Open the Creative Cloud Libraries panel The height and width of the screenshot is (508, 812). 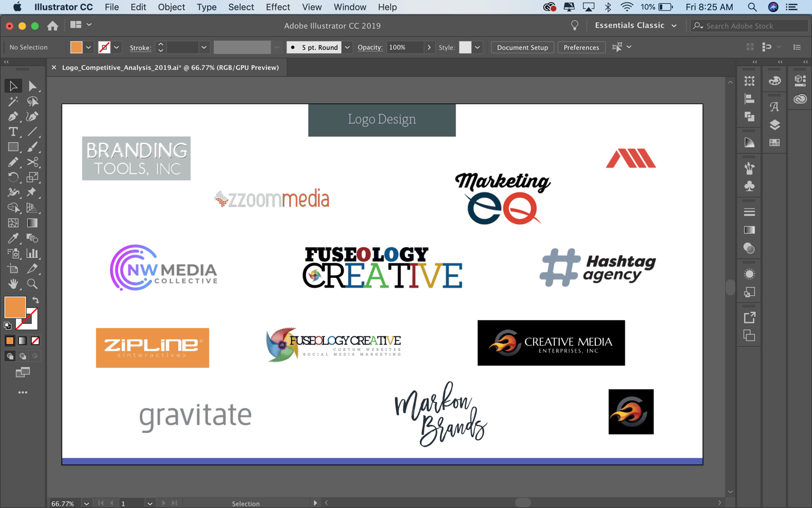click(800, 99)
